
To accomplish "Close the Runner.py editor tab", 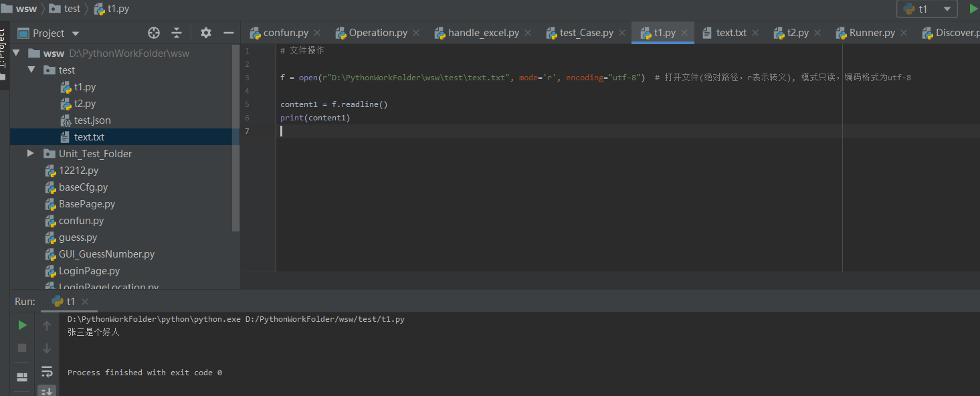I will pos(904,33).
